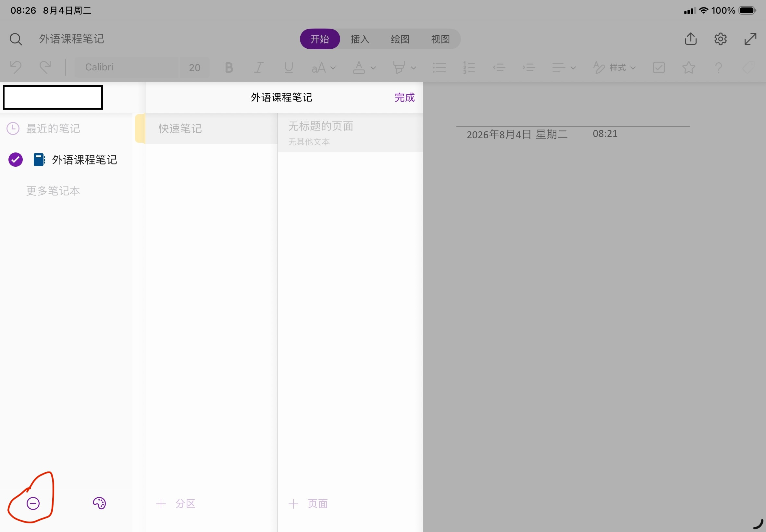Open the settings gear icon

pyautogui.click(x=720, y=39)
